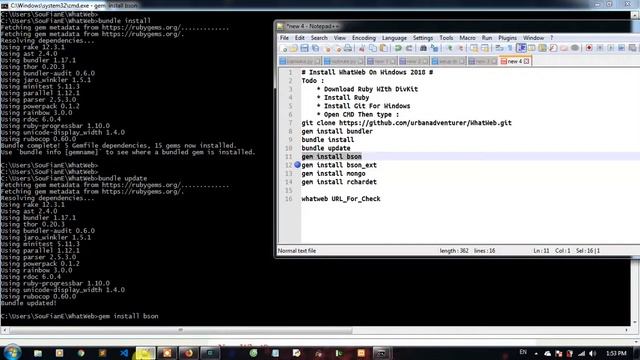
Task: Open the Function List panel icon
Action: [553, 49]
